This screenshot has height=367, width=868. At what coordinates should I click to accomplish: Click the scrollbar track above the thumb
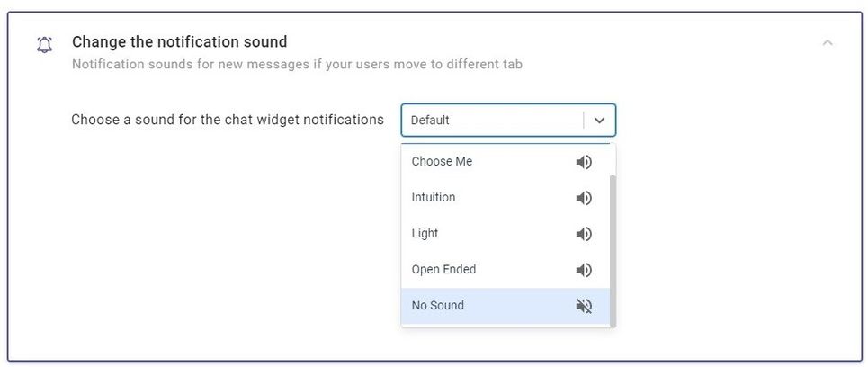pyautogui.click(x=613, y=159)
